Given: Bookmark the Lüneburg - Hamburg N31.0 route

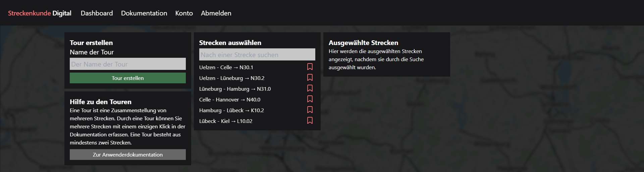Looking at the screenshot, I should point(310,88).
